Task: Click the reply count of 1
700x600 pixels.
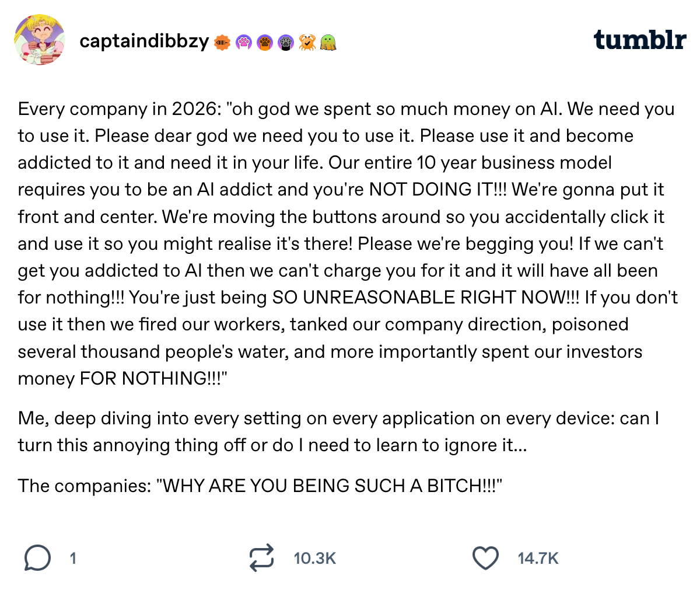Action: coord(73,559)
